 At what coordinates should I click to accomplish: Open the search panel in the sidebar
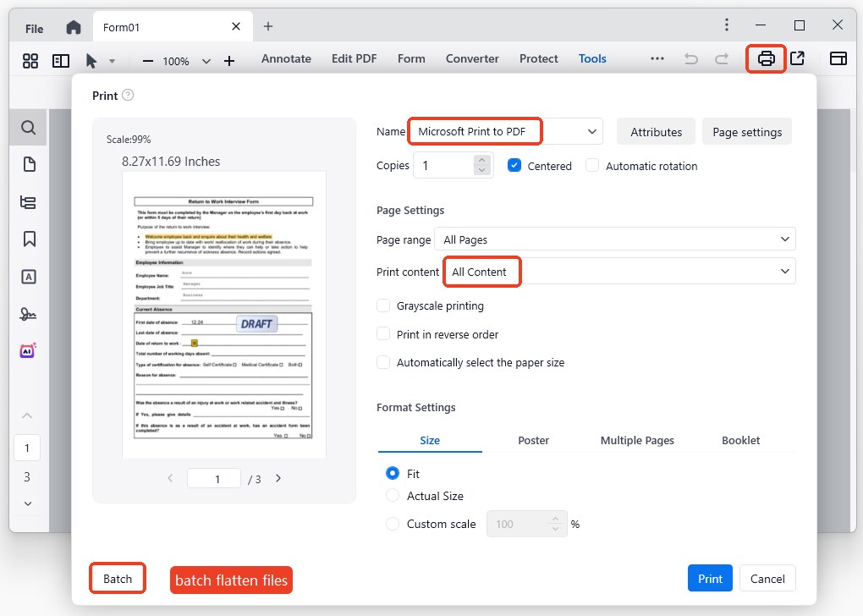point(29,128)
